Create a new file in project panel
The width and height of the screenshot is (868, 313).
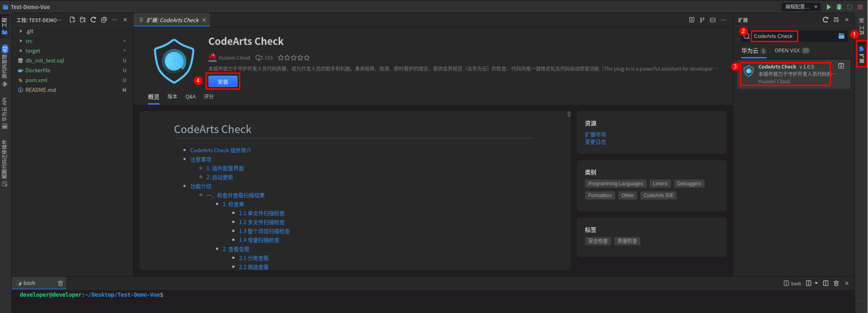pyautogui.click(x=72, y=20)
